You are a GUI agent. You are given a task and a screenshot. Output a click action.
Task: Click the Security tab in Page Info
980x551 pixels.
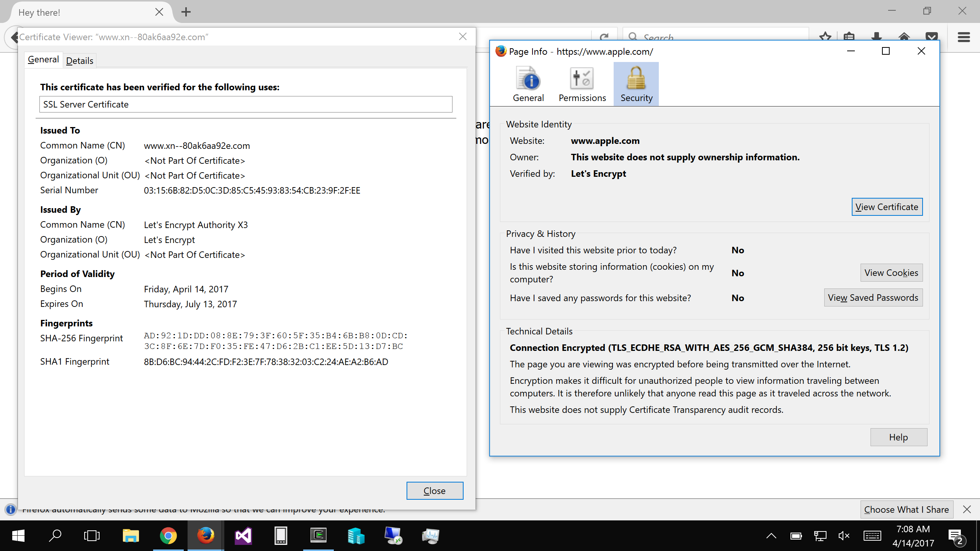point(636,84)
